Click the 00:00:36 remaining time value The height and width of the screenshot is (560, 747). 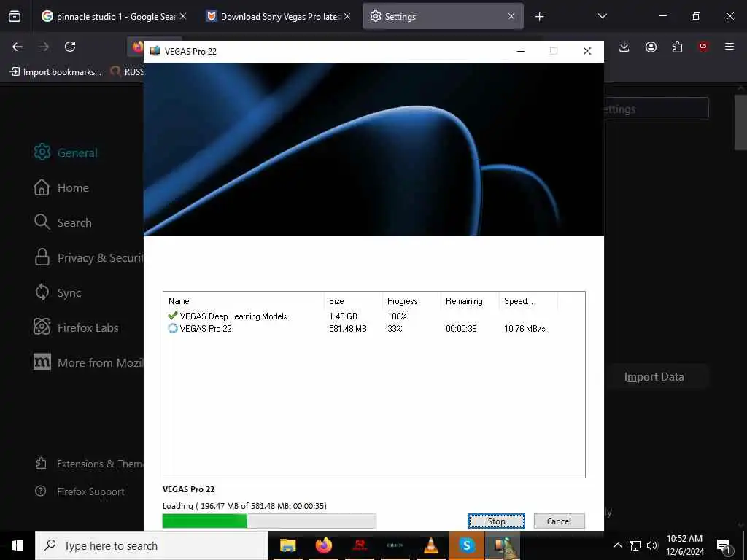pos(461,329)
